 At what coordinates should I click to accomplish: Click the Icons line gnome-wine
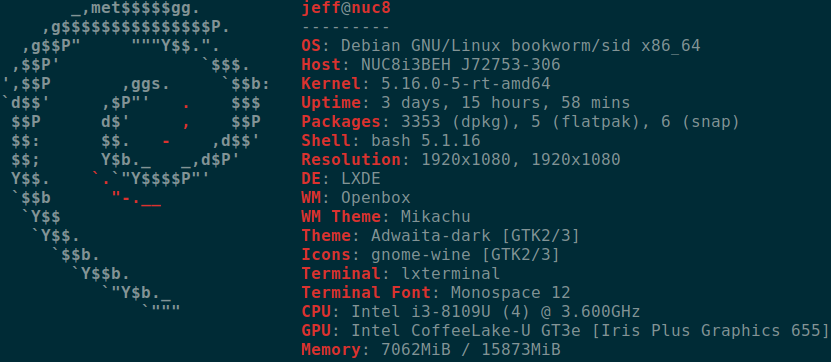click(x=431, y=255)
